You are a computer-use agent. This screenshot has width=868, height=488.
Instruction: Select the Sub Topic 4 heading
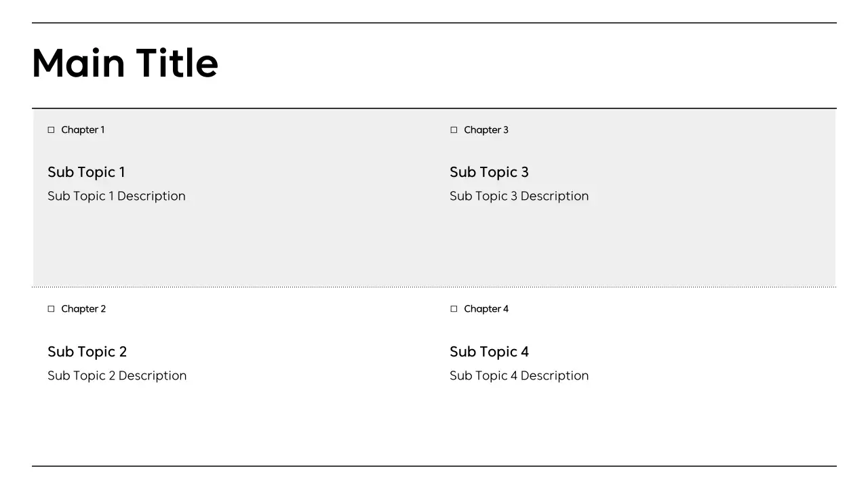coord(489,352)
